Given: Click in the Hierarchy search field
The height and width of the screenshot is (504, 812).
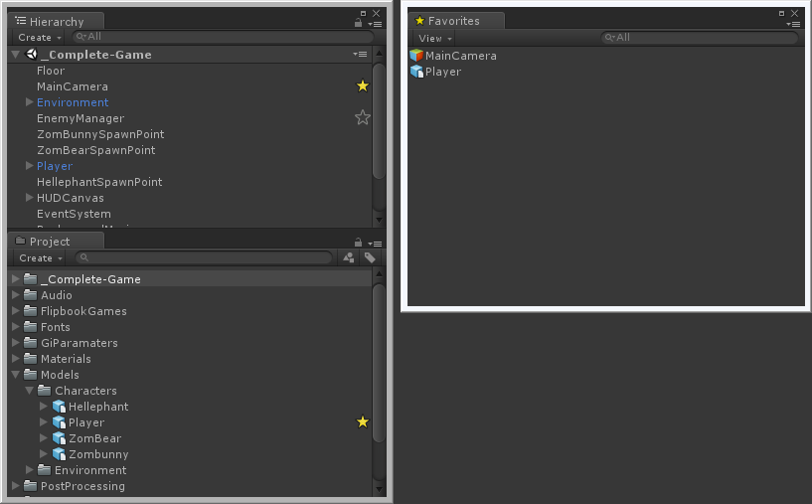Looking at the screenshot, I should click(x=223, y=37).
